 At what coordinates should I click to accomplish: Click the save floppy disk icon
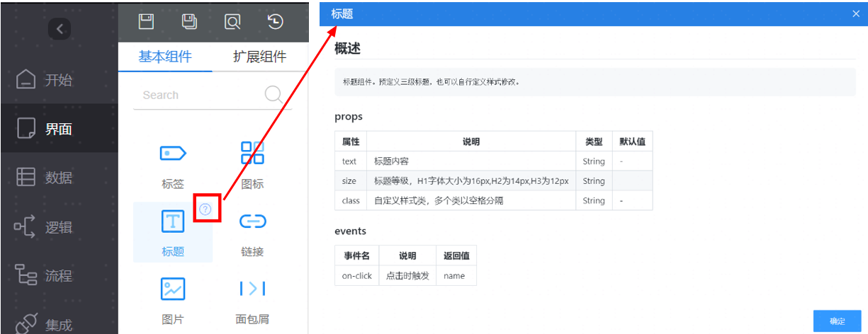(x=147, y=21)
